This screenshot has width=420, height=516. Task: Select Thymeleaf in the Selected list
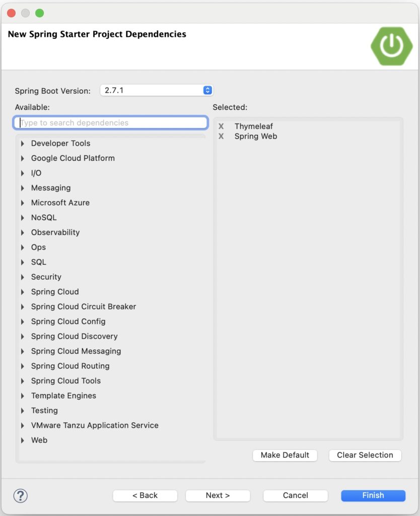pyautogui.click(x=253, y=126)
